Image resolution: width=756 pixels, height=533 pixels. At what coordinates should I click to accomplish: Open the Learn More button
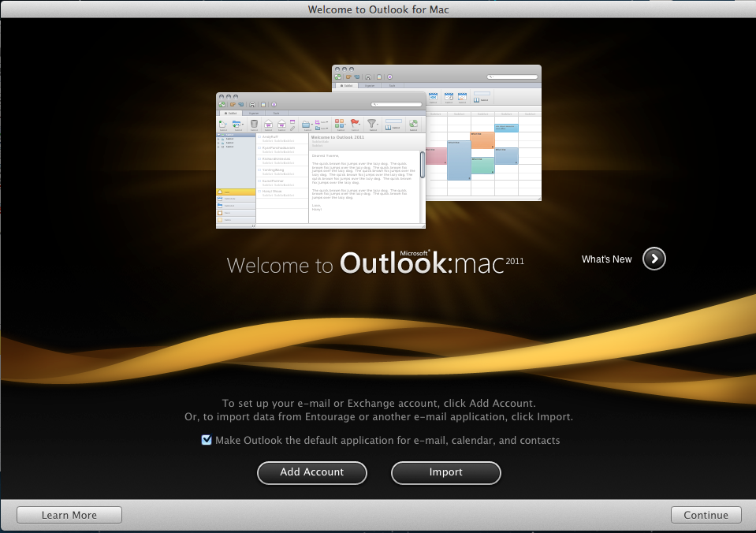click(x=69, y=515)
